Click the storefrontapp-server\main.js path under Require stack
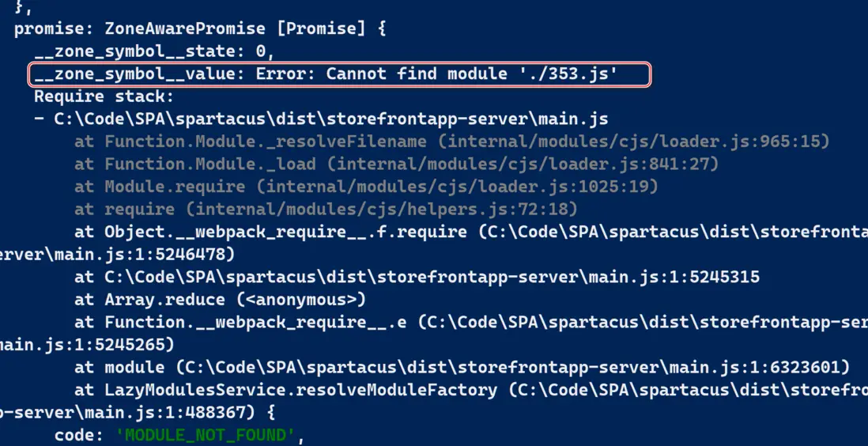868x446 pixels. [330, 119]
